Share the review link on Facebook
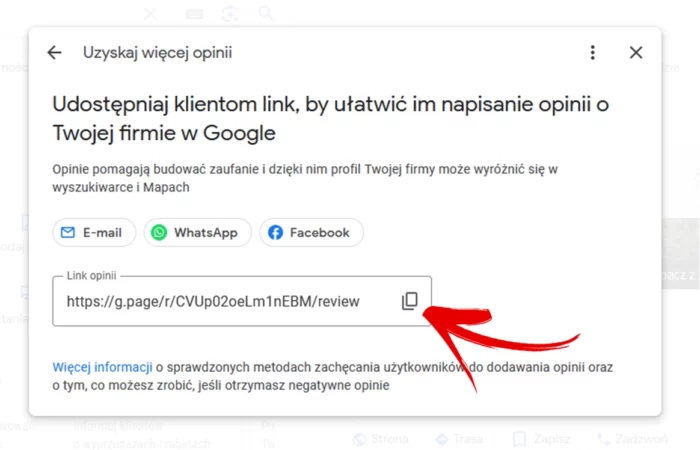This screenshot has height=450, width=700. click(311, 233)
